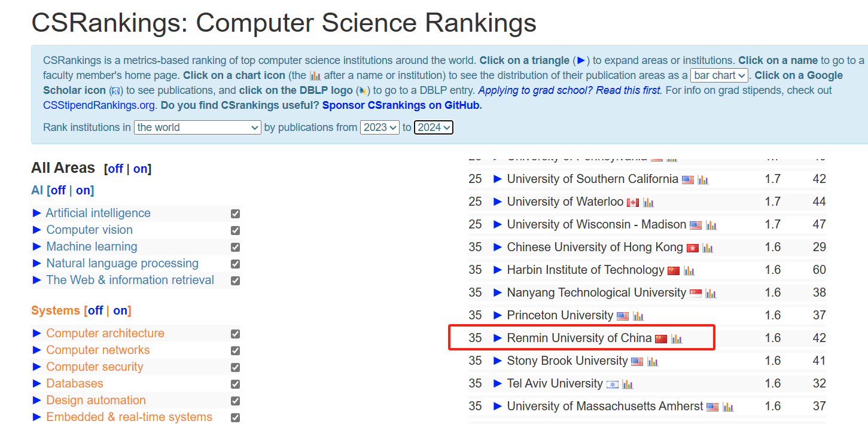Click chart icon beside Princeton University
Screen dimensions: 868x424
638,316
